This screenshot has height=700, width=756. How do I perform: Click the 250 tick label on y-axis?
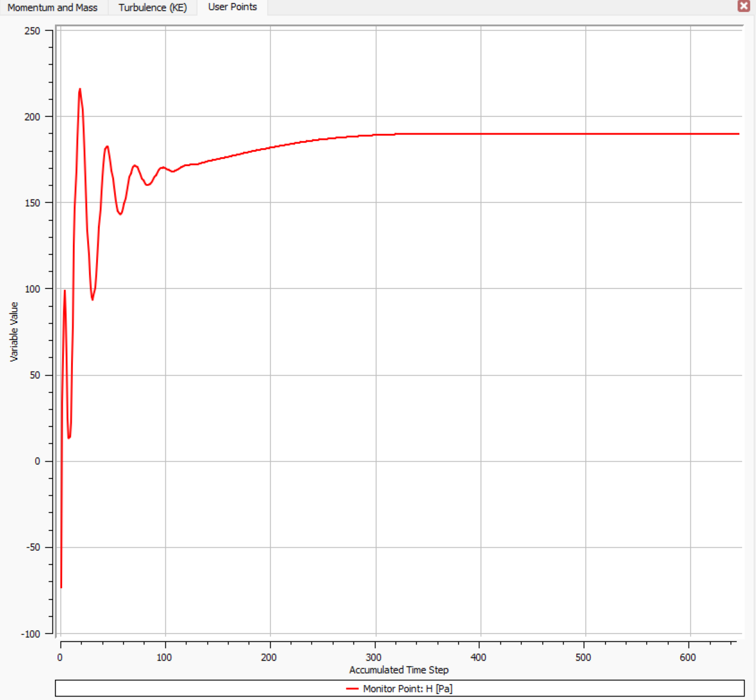32,31
